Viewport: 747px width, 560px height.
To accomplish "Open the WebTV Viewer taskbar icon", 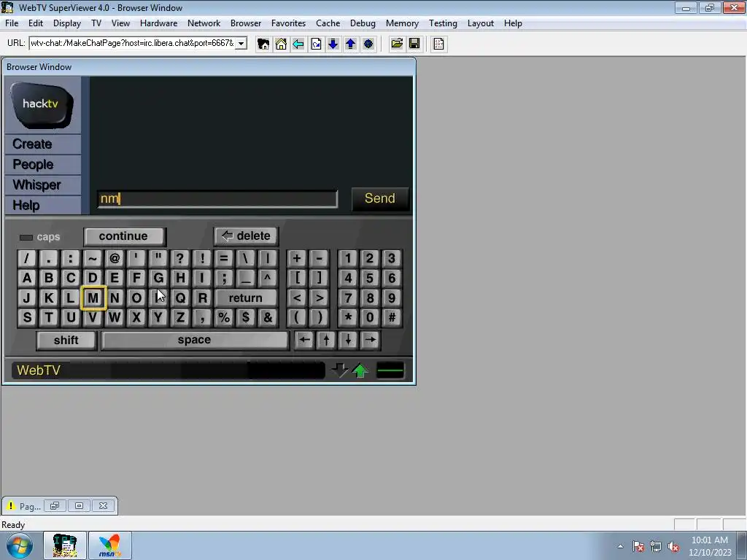I will [65, 545].
